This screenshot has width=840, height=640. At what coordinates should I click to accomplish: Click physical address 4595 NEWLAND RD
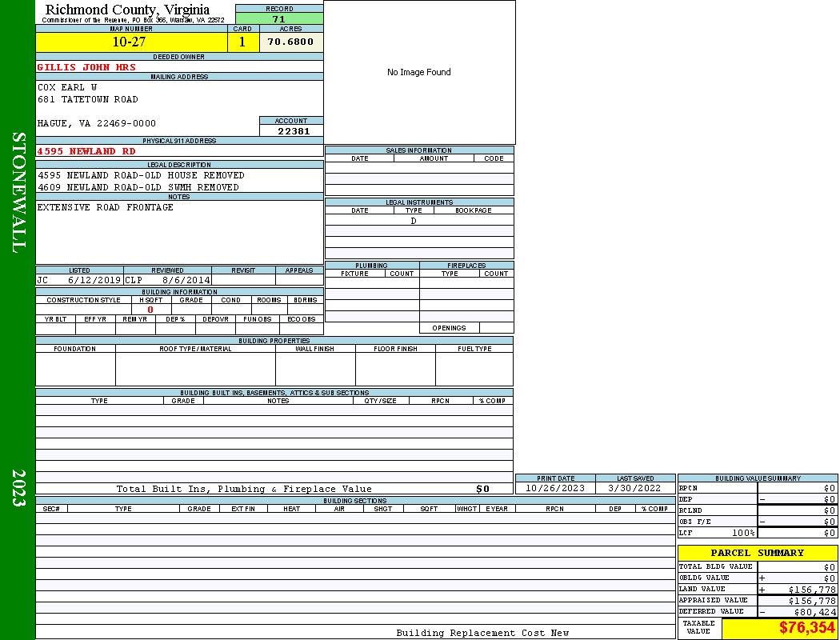(86, 151)
